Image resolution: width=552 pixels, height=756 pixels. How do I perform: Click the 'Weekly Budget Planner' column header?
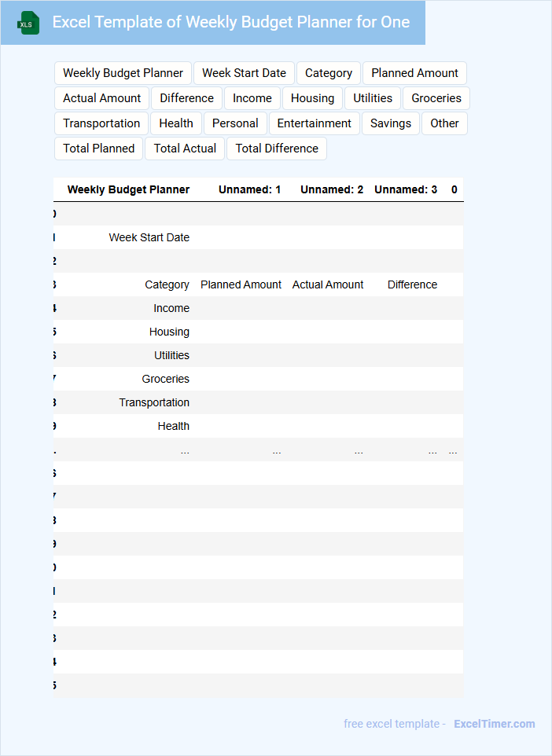point(128,189)
